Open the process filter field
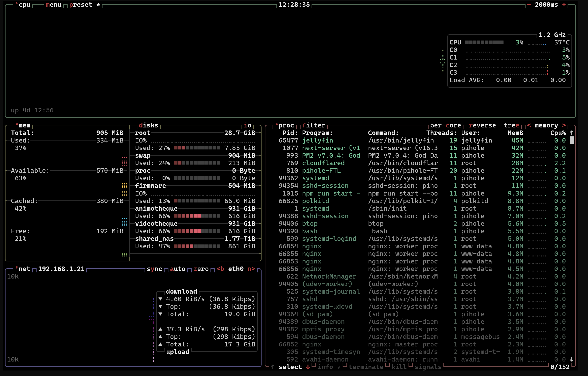 coord(314,125)
